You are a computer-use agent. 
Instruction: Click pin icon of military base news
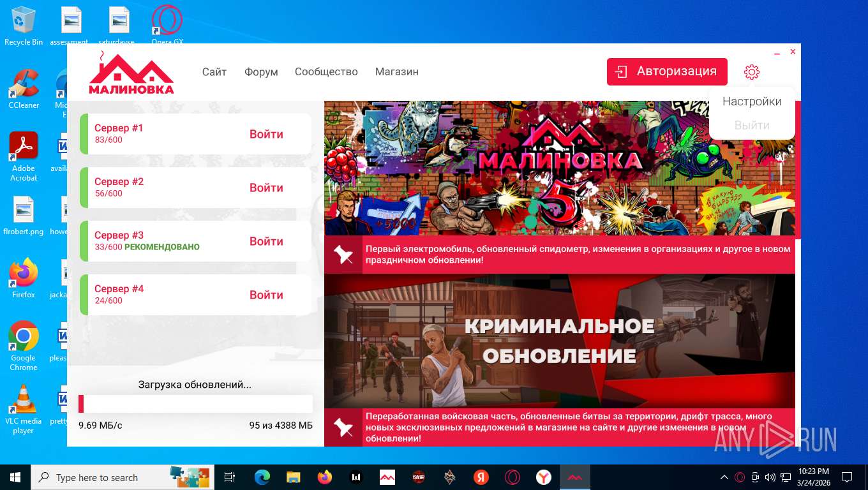(x=343, y=427)
